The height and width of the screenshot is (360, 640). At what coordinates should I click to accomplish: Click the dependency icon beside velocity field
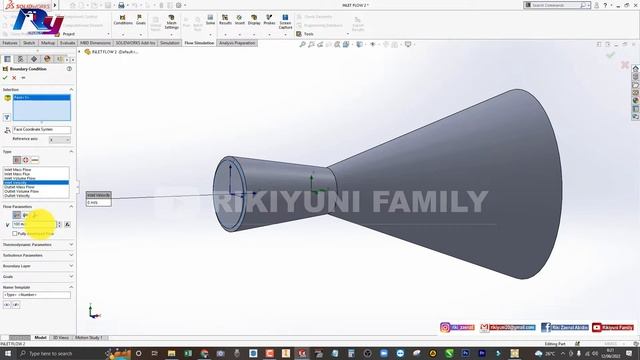(x=67, y=224)
